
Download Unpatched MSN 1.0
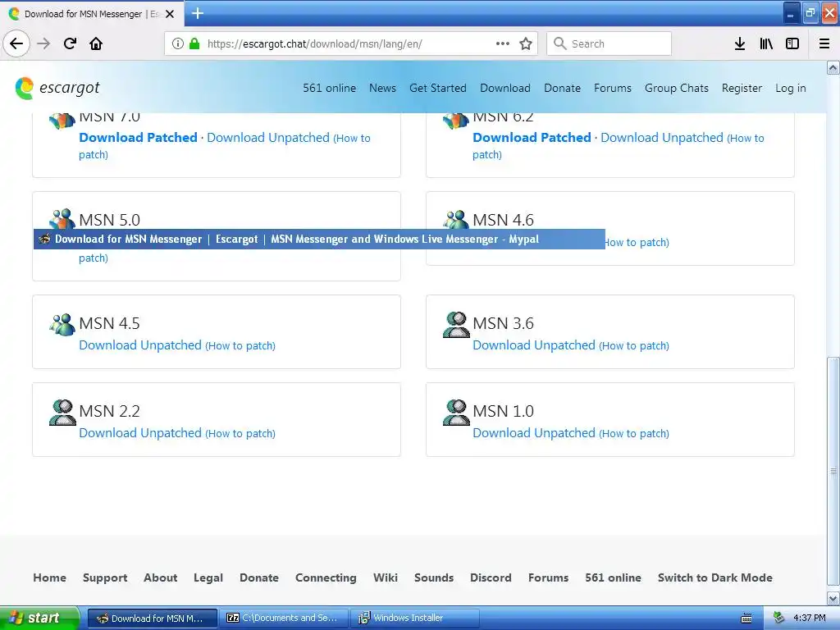click(534, 433)
